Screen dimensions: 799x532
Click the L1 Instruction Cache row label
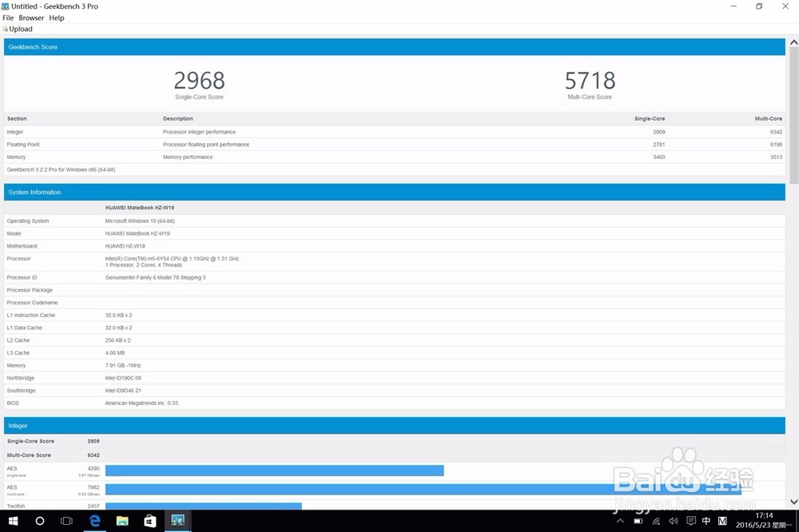(31, 316)
